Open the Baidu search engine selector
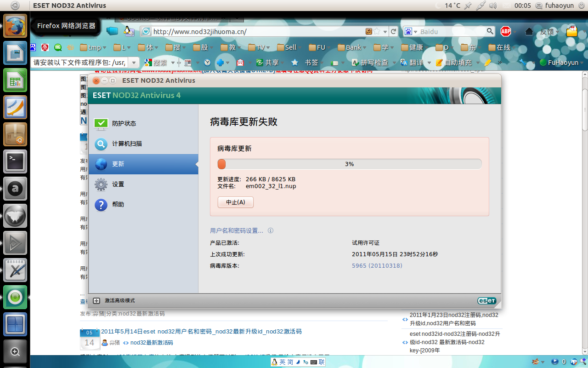Screen dimensions: 588x368 tap(411, 32)
